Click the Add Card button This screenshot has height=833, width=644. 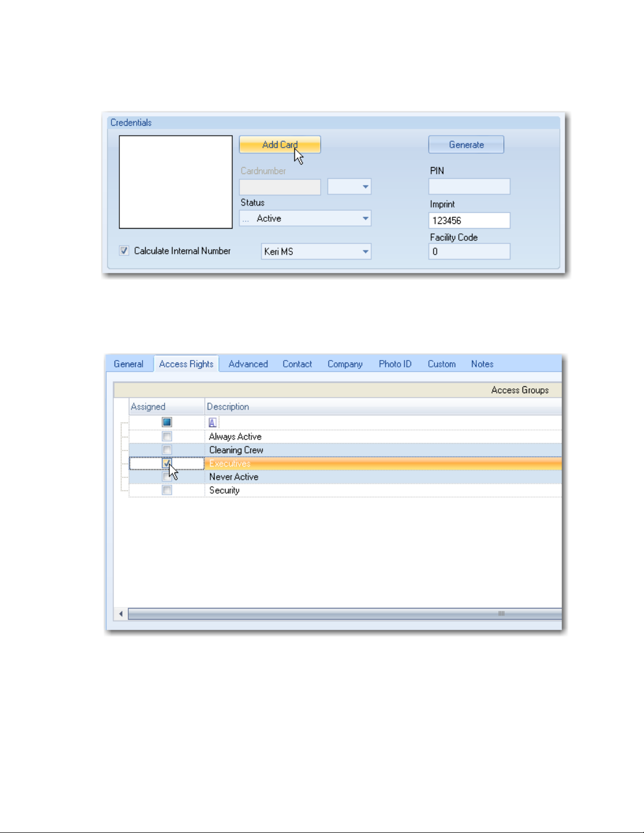point(280,145)
